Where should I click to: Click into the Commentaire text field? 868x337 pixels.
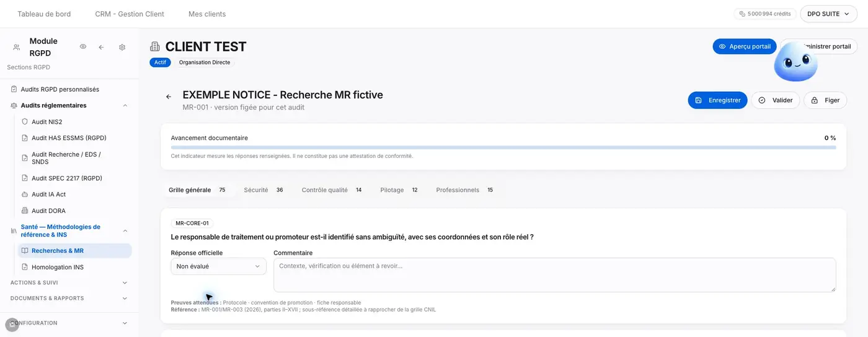point(555,275)
